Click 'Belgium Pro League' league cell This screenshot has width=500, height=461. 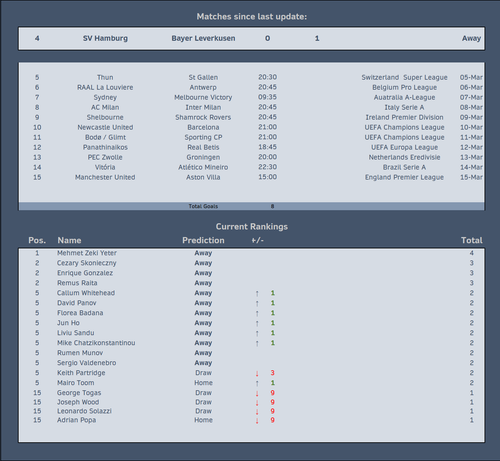[404, 87]
